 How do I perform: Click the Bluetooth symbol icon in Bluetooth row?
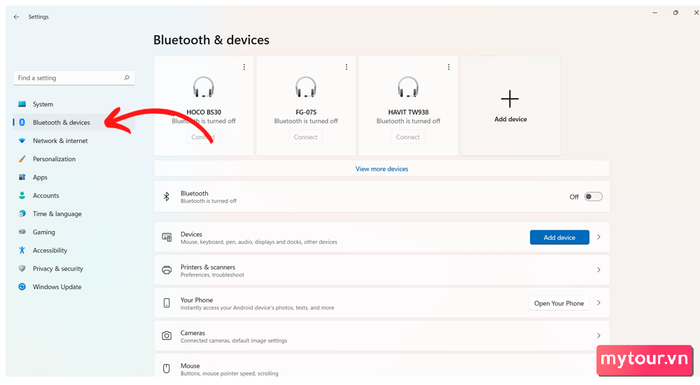pyautogui.click(x=167, y=197)
